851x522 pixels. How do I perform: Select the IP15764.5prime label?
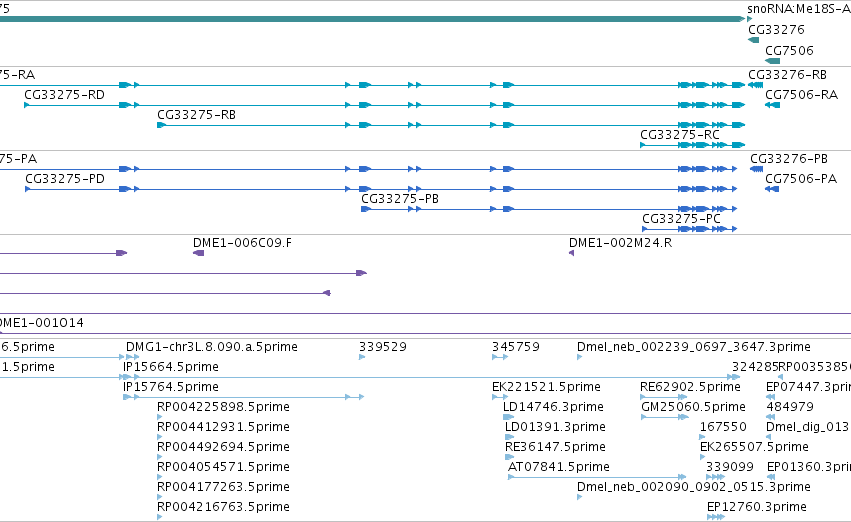point(170,387)
